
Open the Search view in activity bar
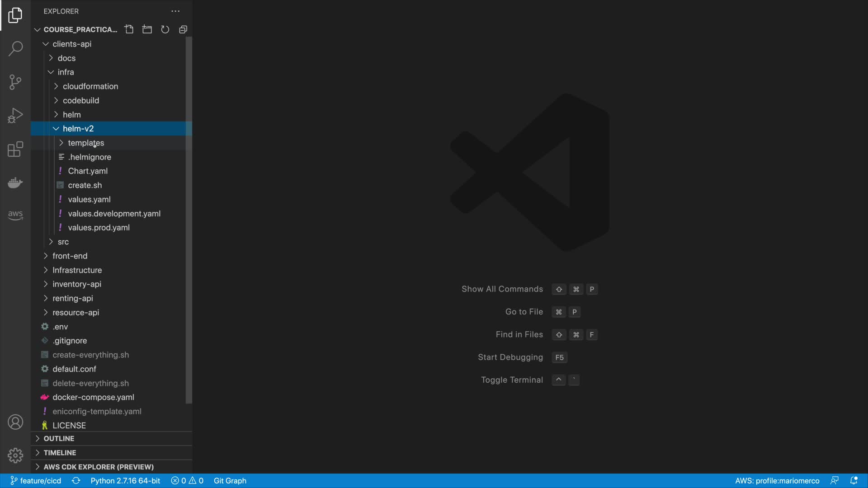pos(15,48)
